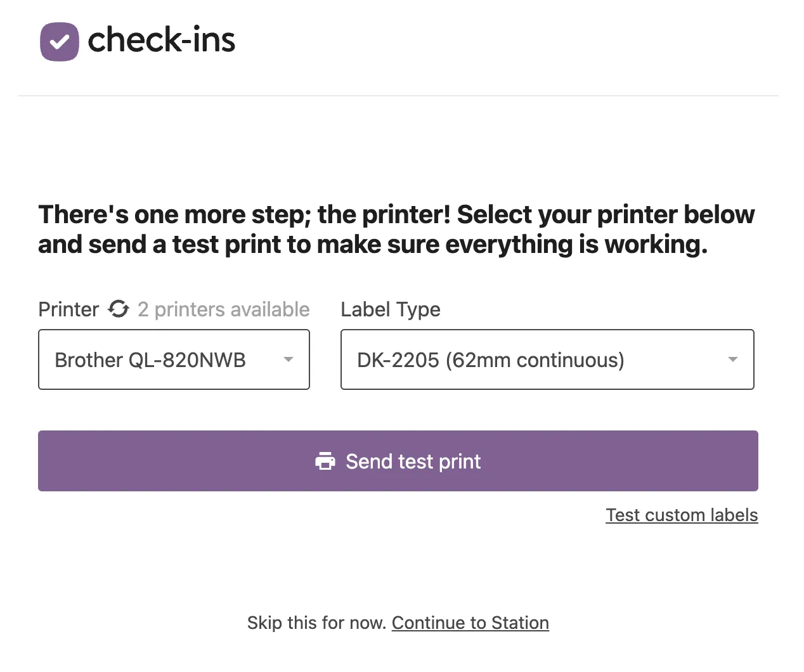Viewport: 804px width, 672px height.
Task: Click the "There's one more step" heading line
Action: tap(396, 215)
